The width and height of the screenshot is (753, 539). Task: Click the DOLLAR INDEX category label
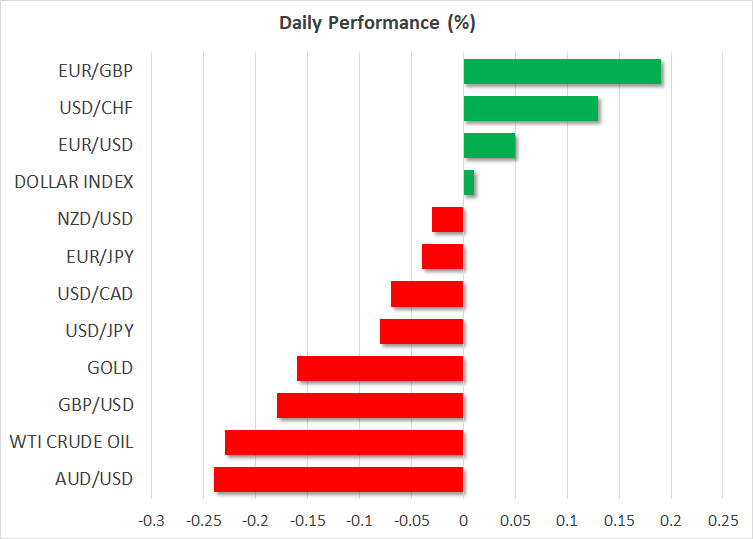[74, 182]
